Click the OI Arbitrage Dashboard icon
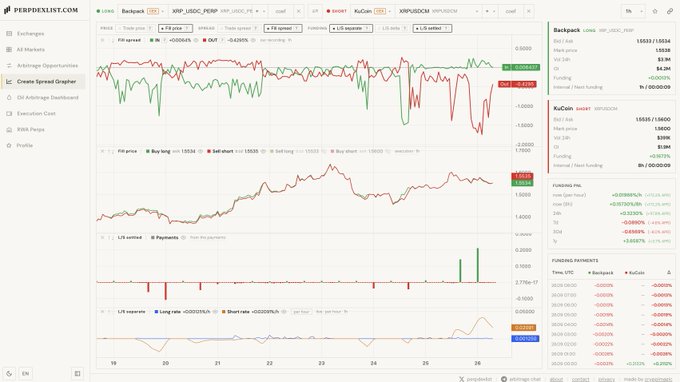Image resolution: width=680 pixels, height=382 pixels. coord(9,98)
